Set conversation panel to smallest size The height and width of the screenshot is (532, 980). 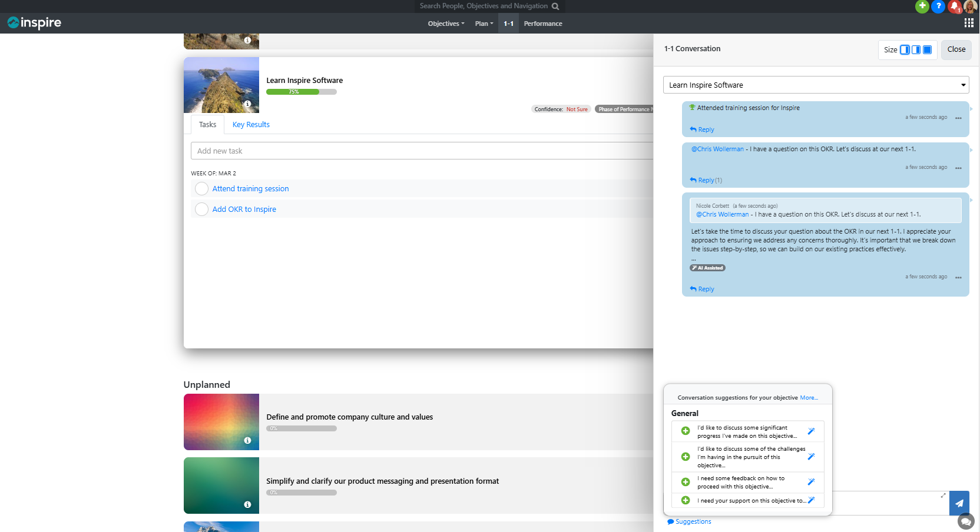pos(905,49)
